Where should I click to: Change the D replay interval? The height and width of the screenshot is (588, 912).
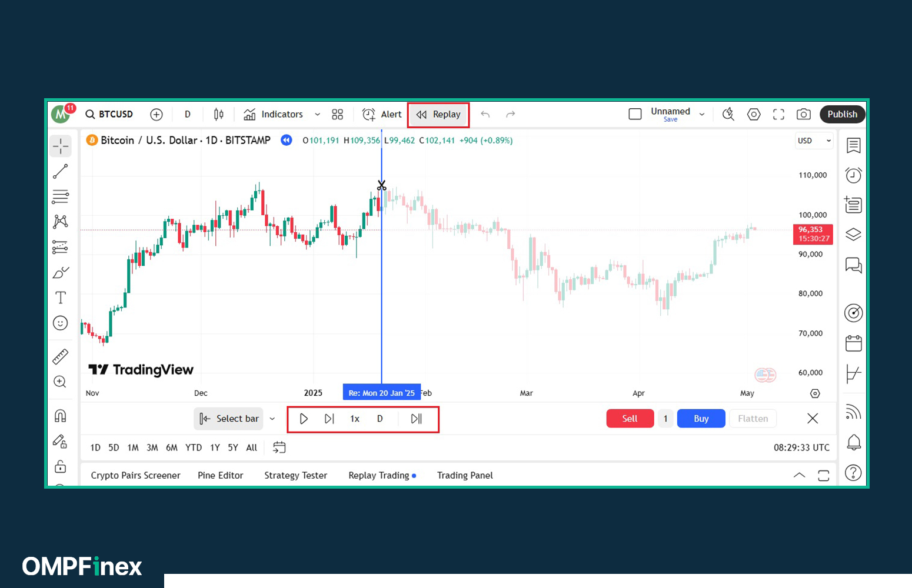pos(380,419)
